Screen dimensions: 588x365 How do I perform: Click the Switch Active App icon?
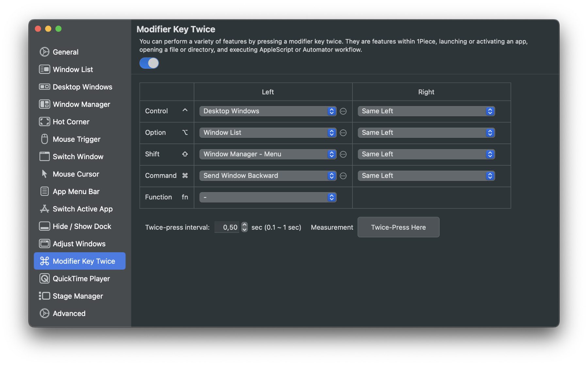(44, 209)
